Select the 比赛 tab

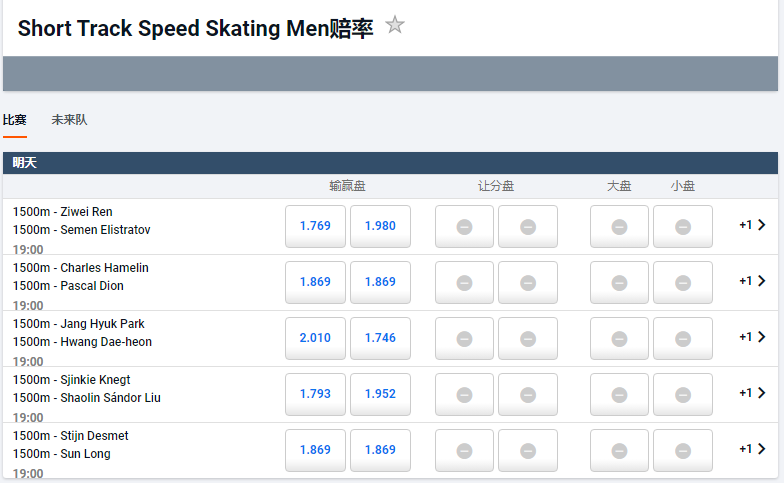15,120
